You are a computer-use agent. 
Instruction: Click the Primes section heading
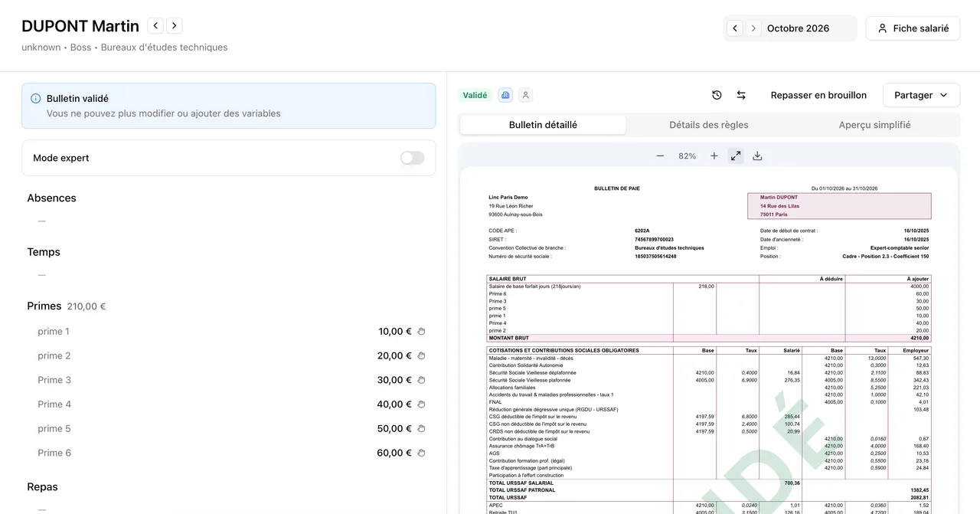point(44,306)
